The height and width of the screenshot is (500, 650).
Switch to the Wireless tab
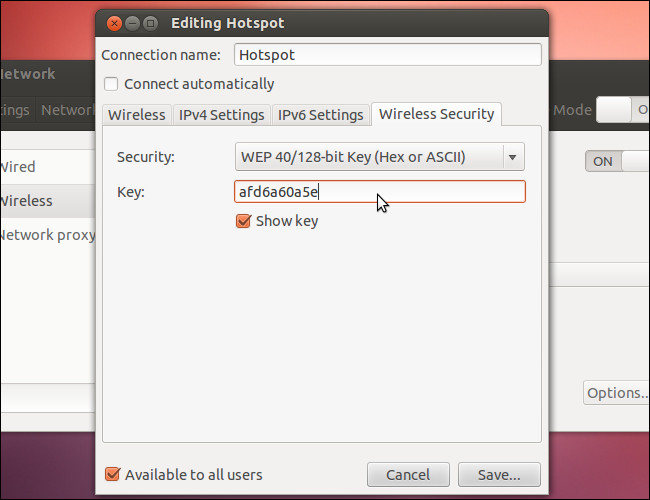point(137,115)
